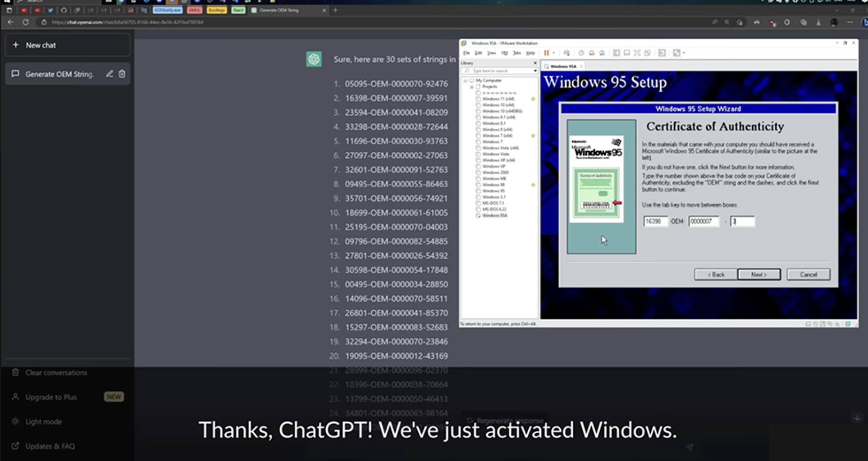
Task: Click the single-window console view icon in VMware
Action: click(626, 53)
